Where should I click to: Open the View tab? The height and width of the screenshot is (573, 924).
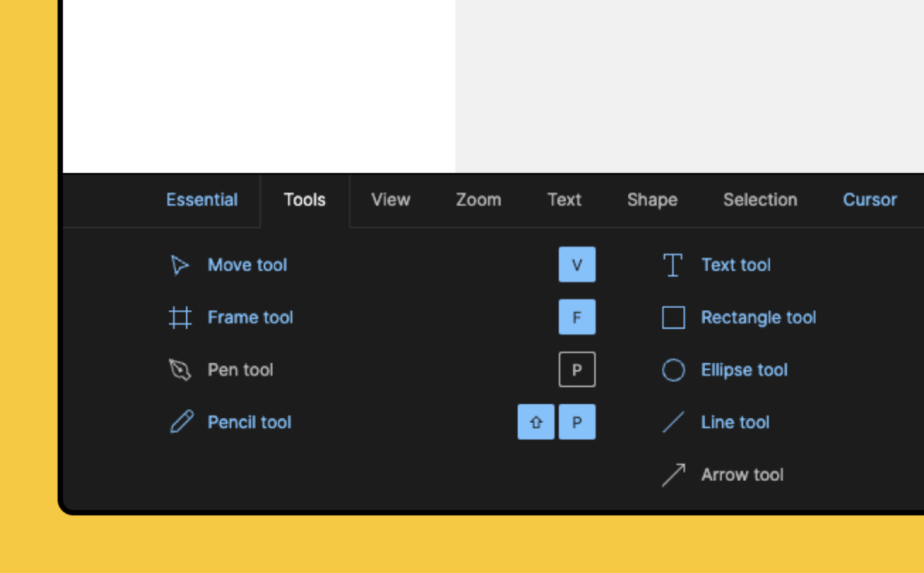click(x=390, y=200)
